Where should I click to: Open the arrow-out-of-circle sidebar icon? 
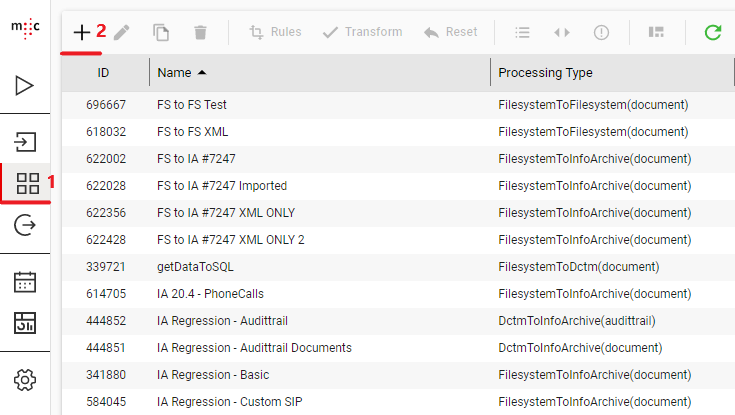tap(26, 226)
